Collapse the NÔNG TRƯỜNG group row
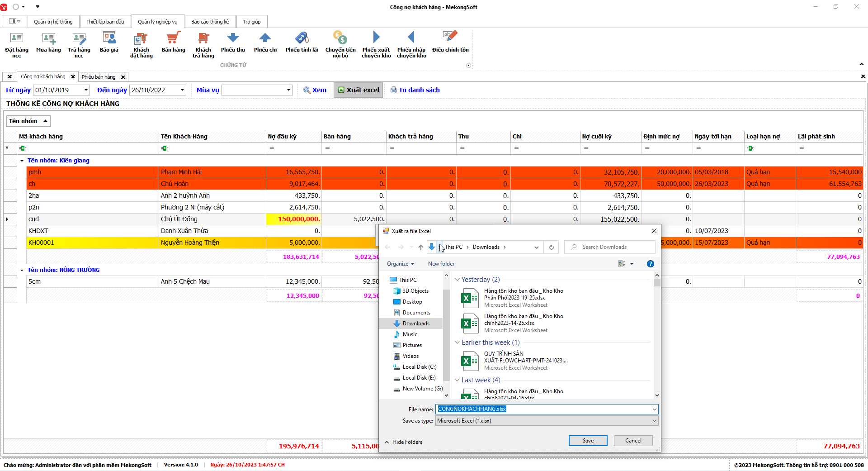The width and height of the screenshot is (868, 471). 22,270
